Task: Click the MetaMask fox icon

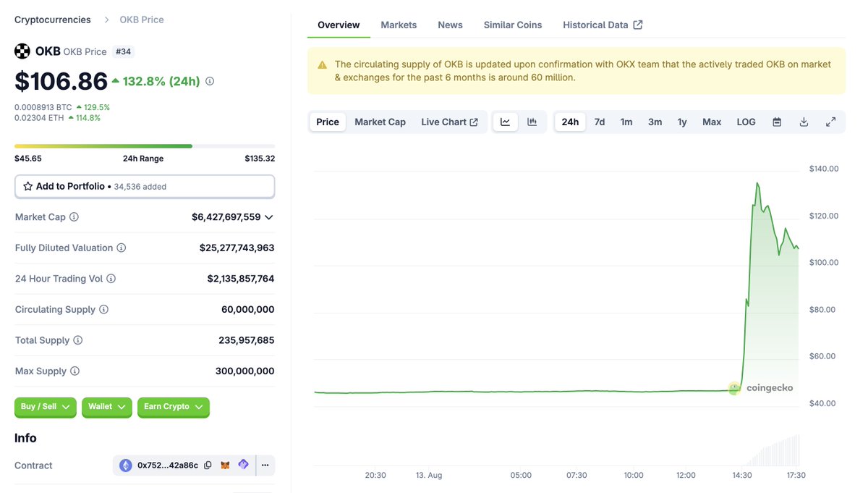Action: [x=226, y=465]
